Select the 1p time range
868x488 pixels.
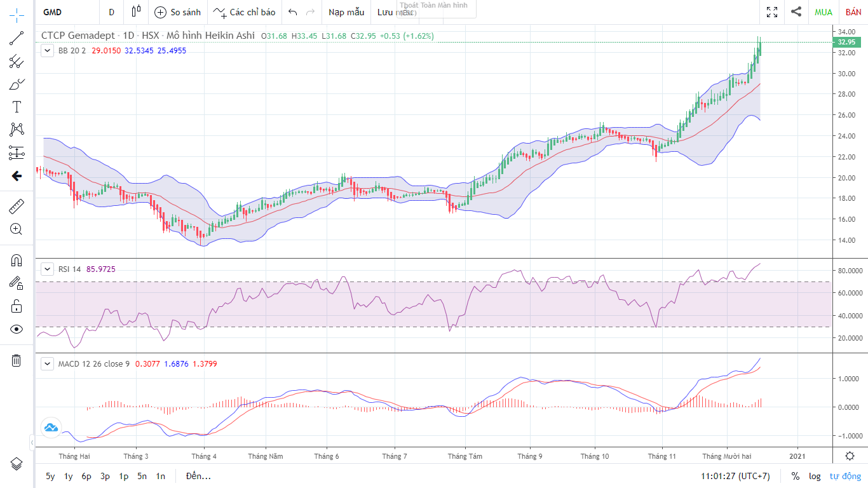124,476
